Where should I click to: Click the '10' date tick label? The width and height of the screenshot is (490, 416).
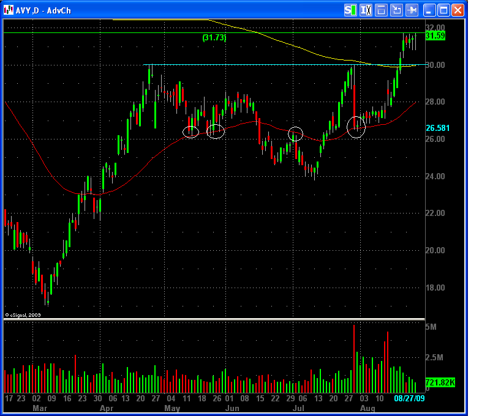click(379, 398)
